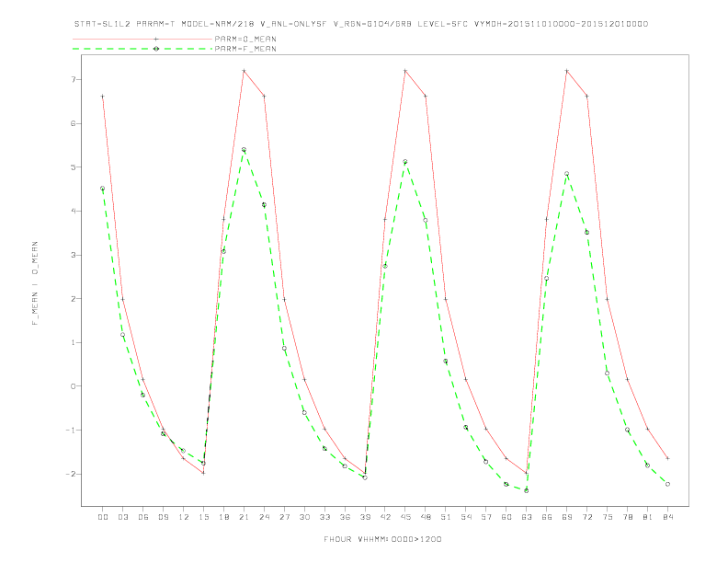Click y-axis tick label 5
The width and height of the screenshot is (728, 563).
[x=74, y=167]
